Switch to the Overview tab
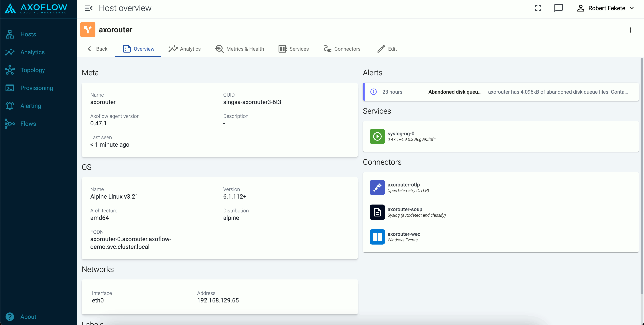Screen dimensions: 644x325 coord(138,49)
